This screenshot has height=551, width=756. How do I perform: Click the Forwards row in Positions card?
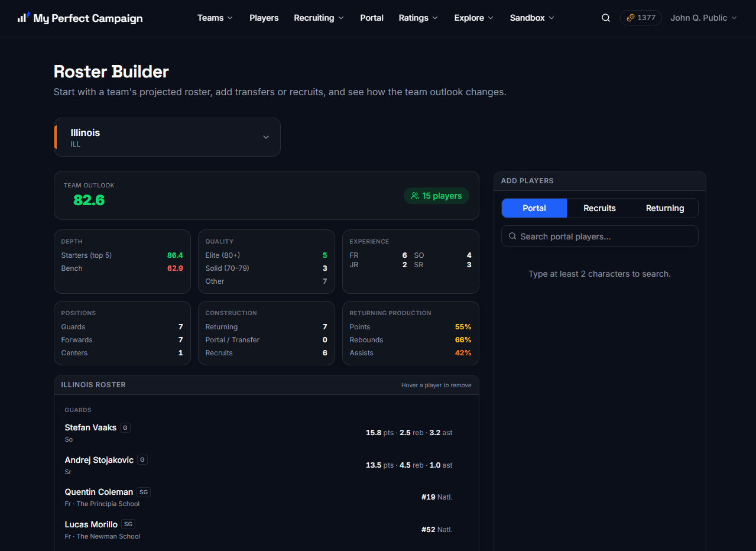pos(122,340)
